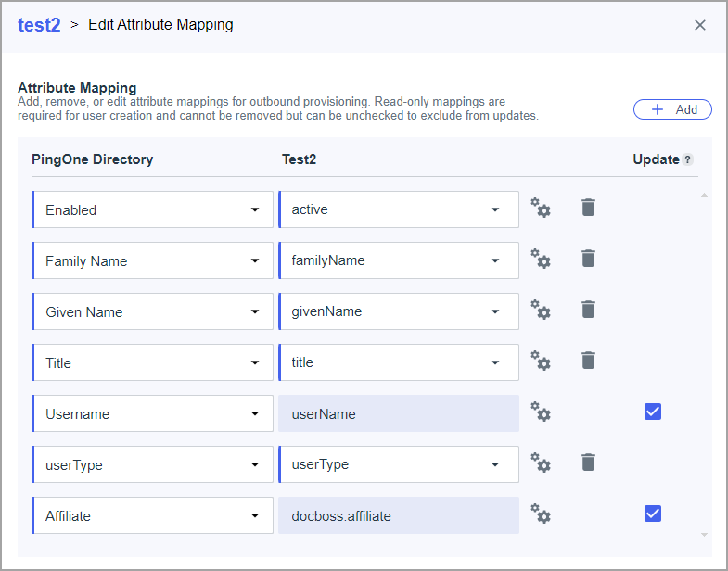Open the givenName target attribute dropdown
The width and height of the screenshot is (728, 571).
tap(399, 311)
